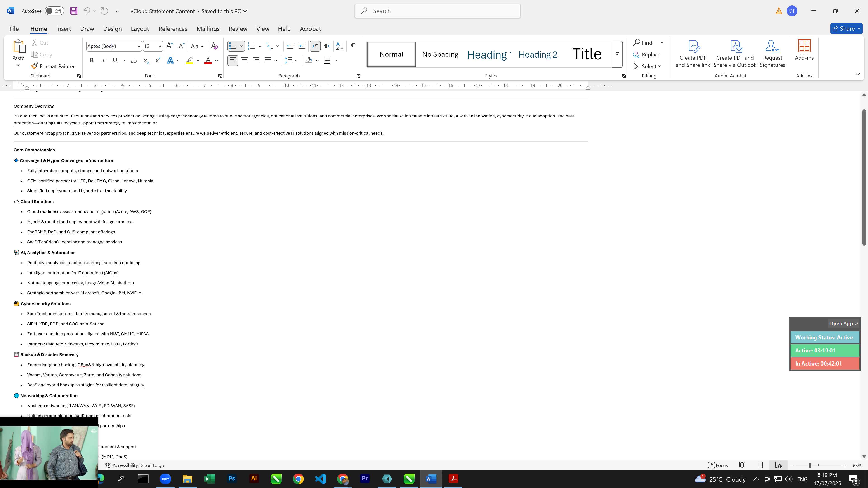
Task: Set Align Left paragraph alignment
Action: (x=233, y=61)
